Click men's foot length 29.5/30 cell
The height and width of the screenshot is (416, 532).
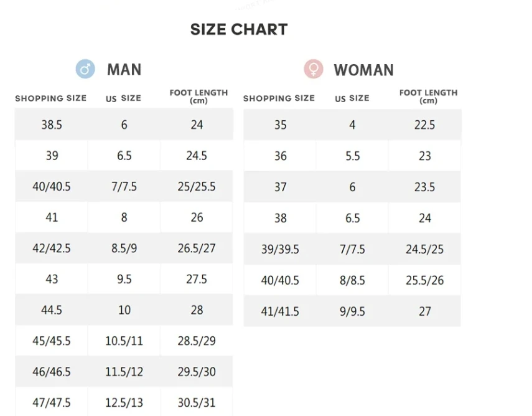[197, 372]
